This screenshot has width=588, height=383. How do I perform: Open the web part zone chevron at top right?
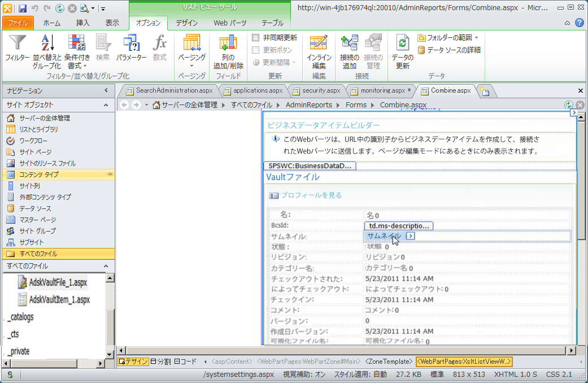573,112
